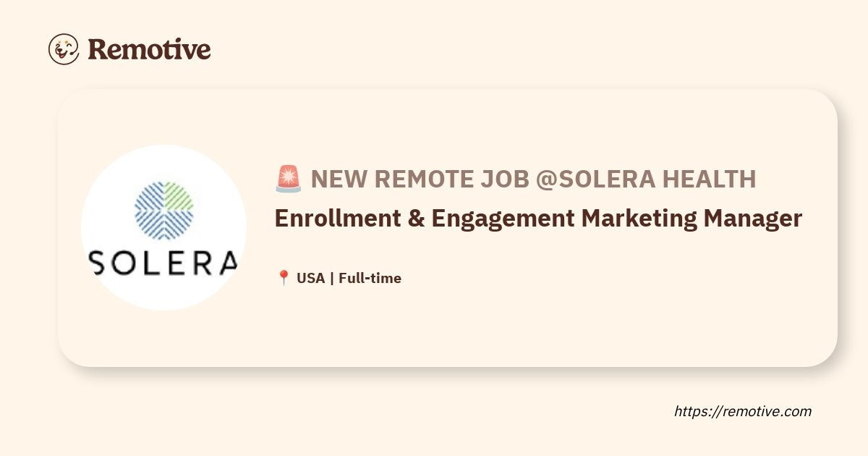This screenshot has width=868, height=456.
Task: Click the Remotive brand name text
Action: click(x=149, y=49)
